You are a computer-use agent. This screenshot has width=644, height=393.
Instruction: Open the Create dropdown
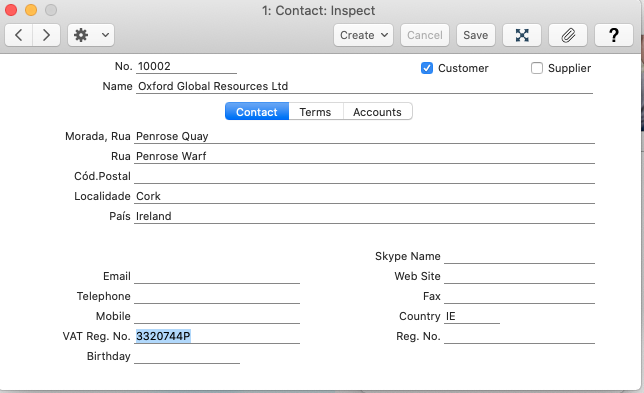363,35
